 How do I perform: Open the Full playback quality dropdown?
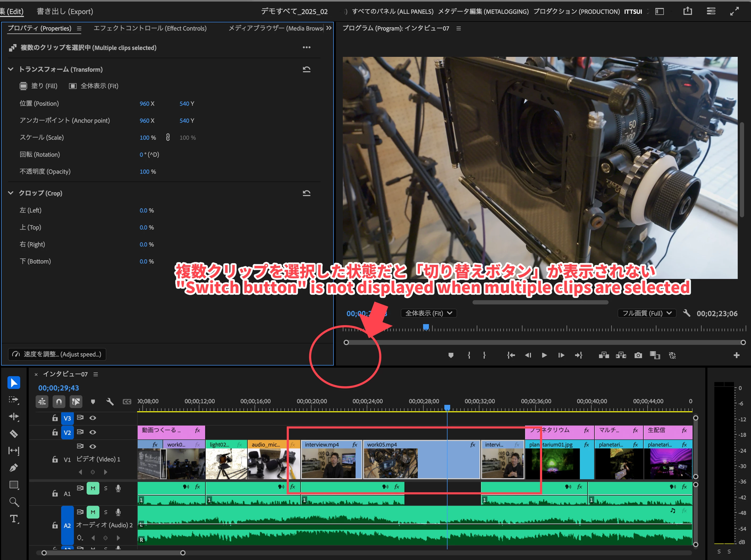[647, 313]
